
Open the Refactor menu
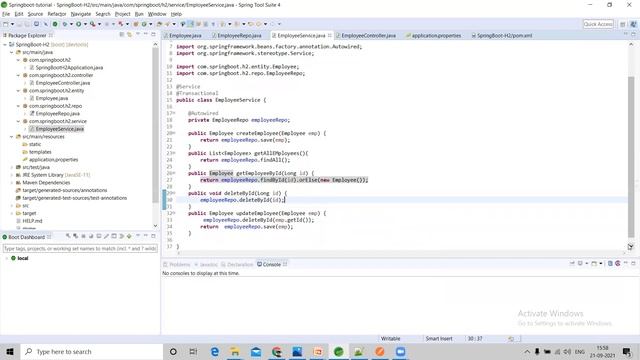pos(57,14)
